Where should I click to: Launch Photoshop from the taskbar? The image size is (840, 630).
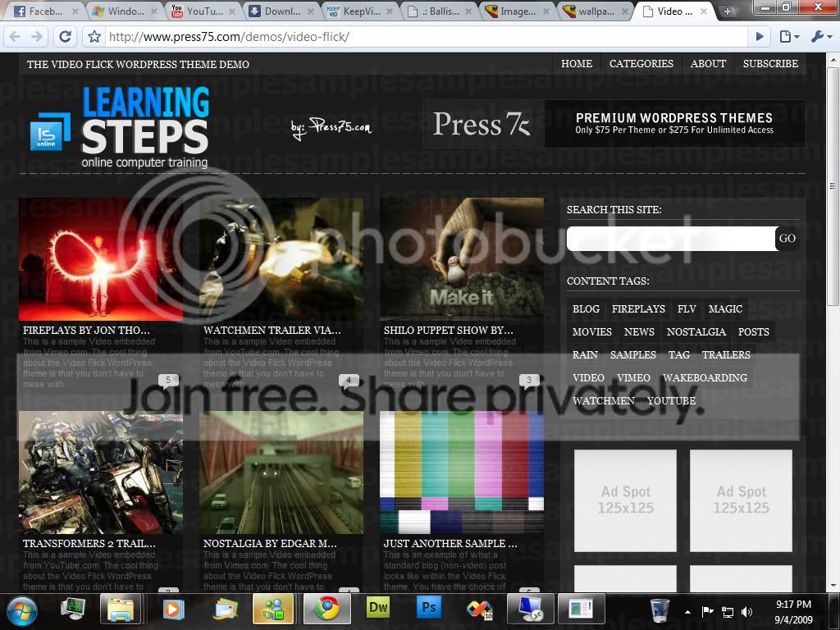(x=428, y=609)
